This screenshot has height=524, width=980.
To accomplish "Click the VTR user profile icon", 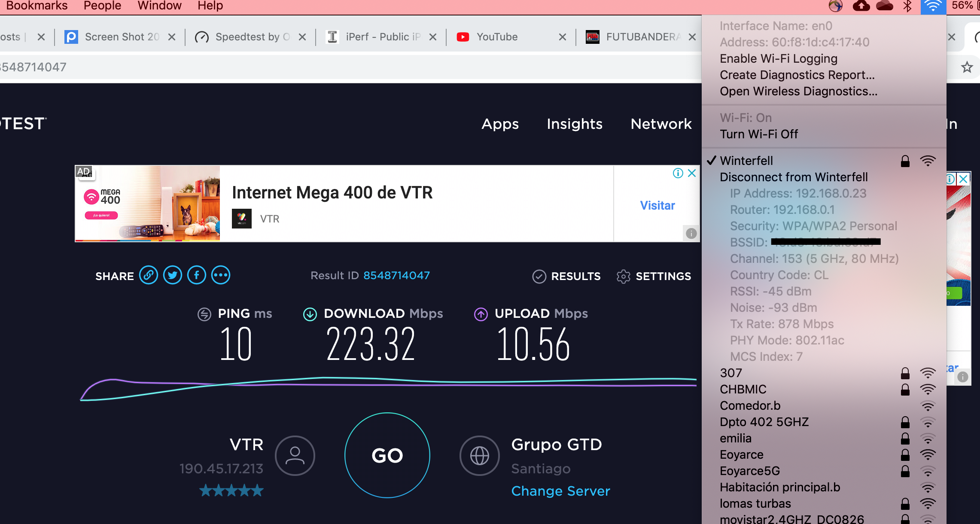I will [295, 455].
